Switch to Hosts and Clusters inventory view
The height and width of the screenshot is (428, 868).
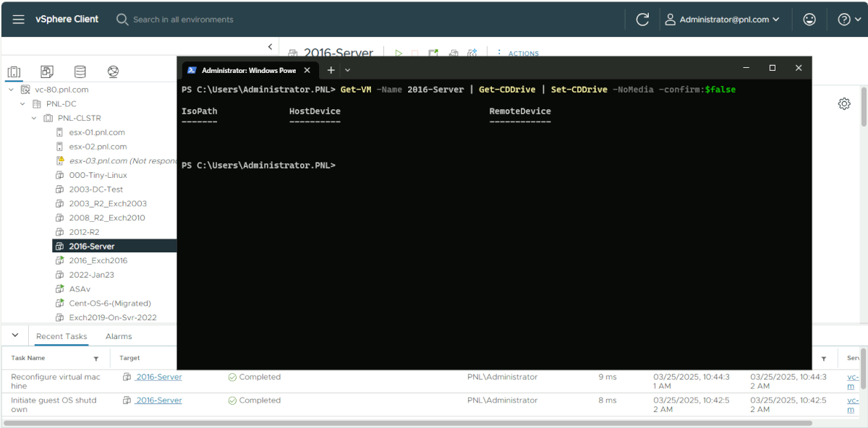click(x=14, y=72)
